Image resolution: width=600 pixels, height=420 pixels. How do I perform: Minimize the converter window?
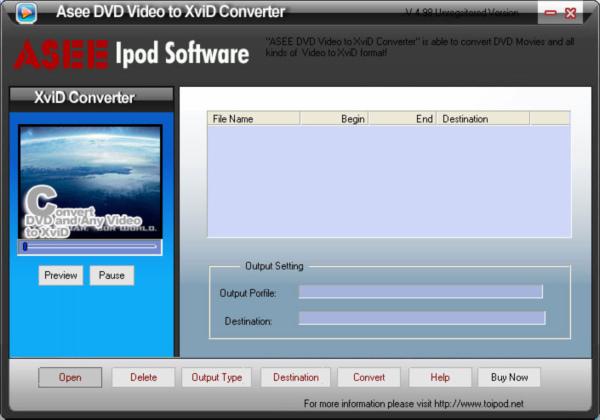(547, 14)
